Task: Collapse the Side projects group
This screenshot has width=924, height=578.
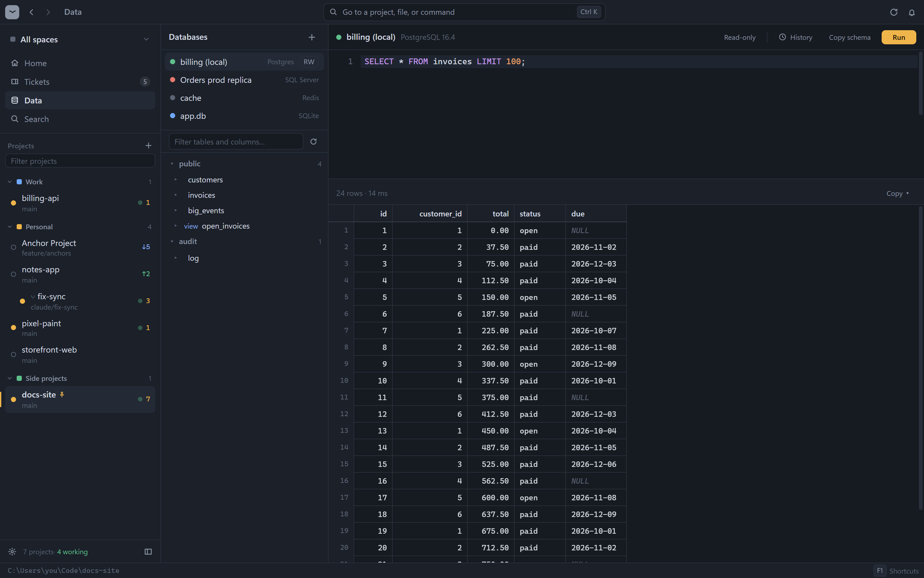Action: 10,379
